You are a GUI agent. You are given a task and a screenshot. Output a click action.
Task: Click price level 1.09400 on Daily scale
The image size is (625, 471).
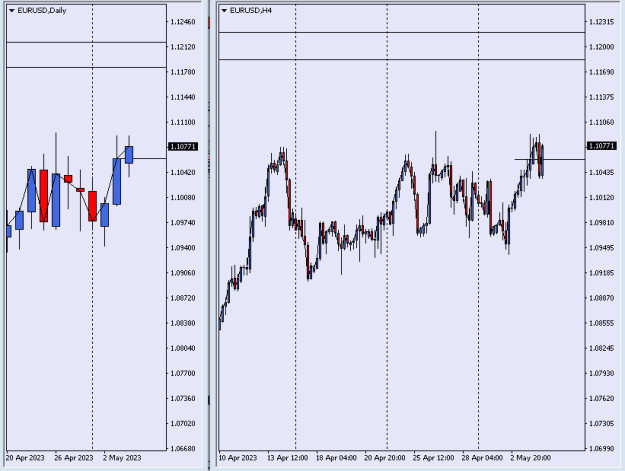coord(183,248)
